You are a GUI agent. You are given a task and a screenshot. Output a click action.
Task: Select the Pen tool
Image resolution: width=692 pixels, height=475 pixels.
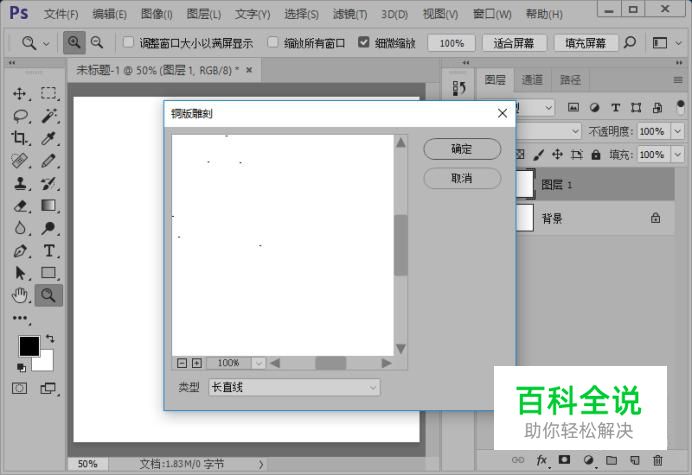pyautogui.click(x=20, y=251)
